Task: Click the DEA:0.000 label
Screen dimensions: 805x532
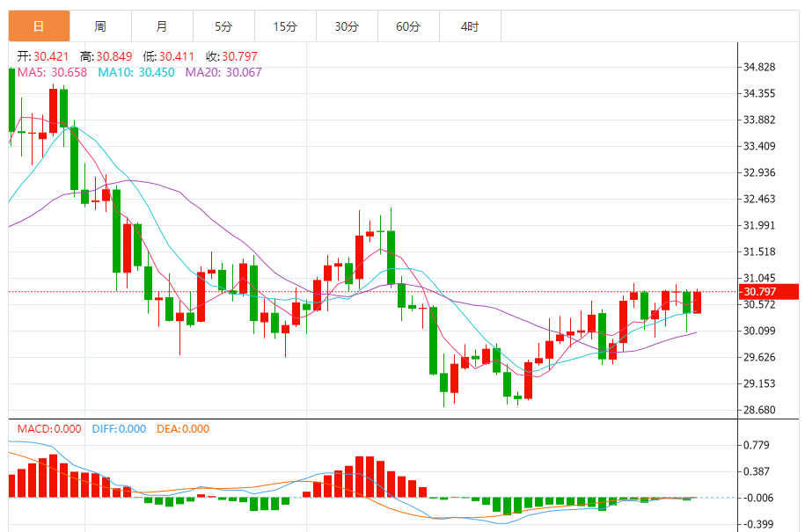Action: (x=183, y=429)
